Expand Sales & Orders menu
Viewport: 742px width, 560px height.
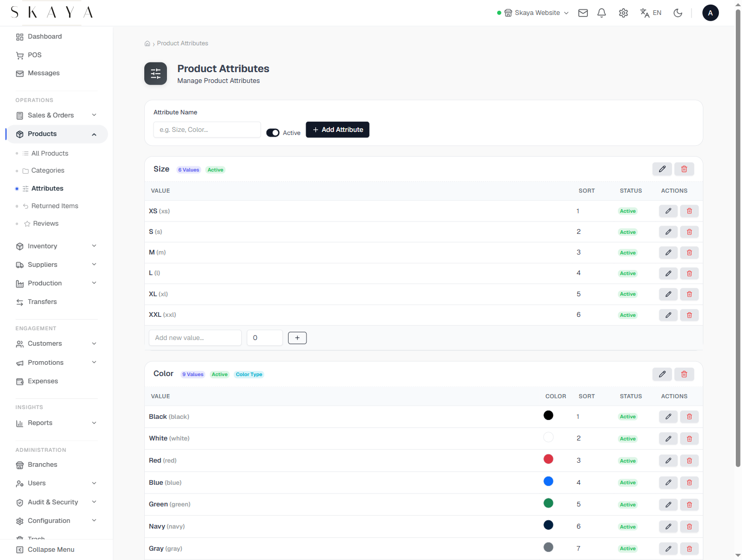(x=57, y=115)
